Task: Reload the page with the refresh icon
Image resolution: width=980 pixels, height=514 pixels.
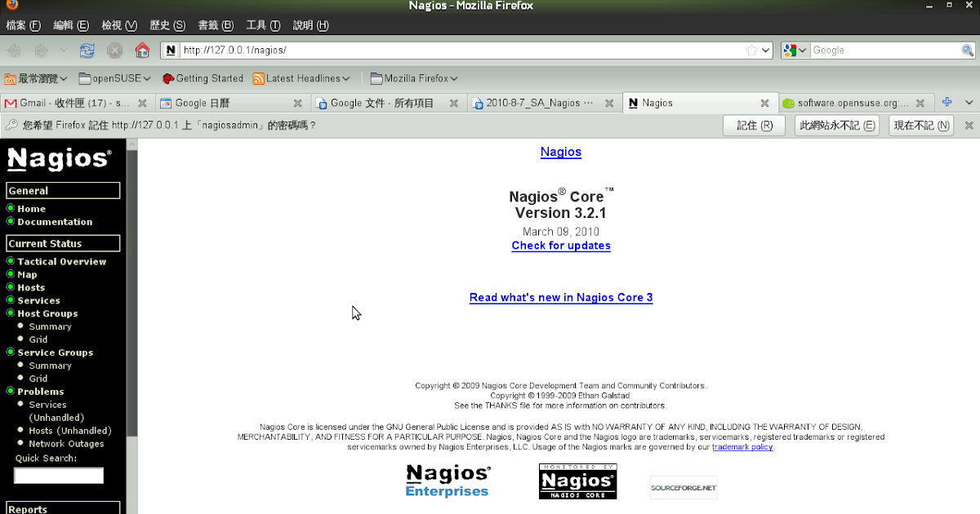Action: (87, 51)
